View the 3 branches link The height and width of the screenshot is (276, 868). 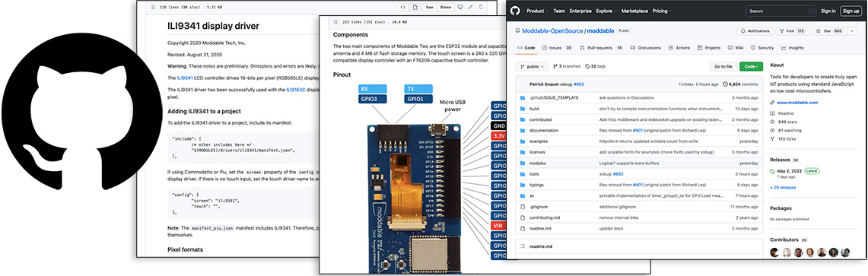pyautogui.click(x=566, y=66)
